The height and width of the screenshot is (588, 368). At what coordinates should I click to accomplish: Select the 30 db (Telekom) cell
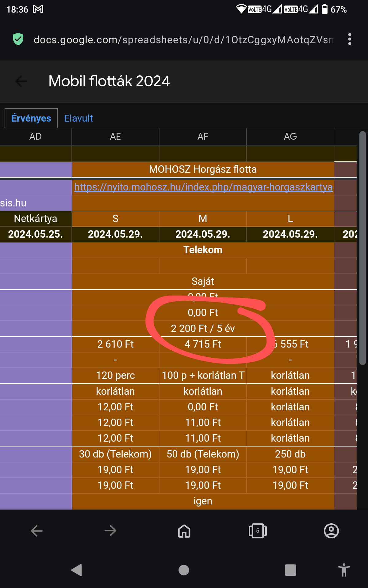pyautogui.click(x=115, y=454)
